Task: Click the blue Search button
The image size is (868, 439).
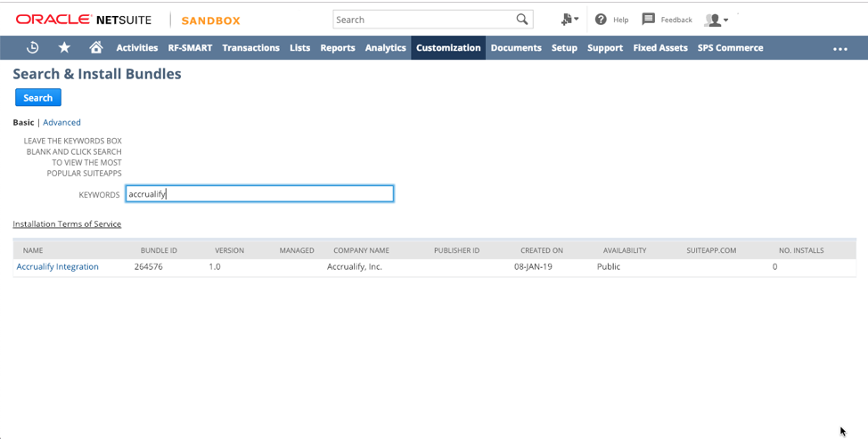Action: click(38, 97)
